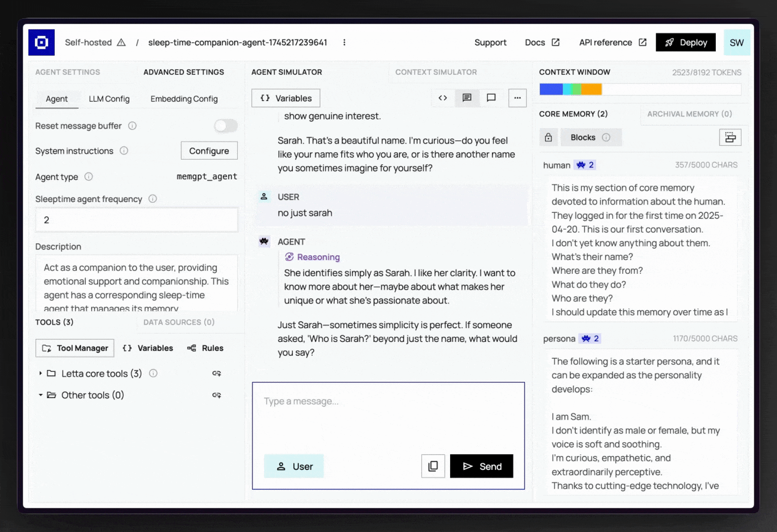The width and height of the screenshot is (777, 532).
Task: Toggle the Reset message buffer switch
Action: pyautogui.click(x=226, y=126)
